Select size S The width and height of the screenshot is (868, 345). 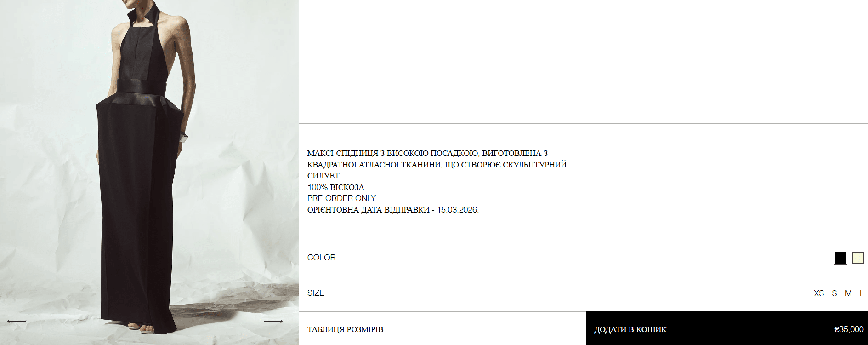[834, 293]
